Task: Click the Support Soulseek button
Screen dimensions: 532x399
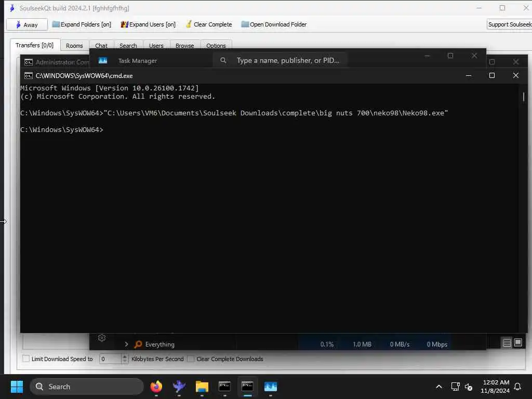Action: (509, 24)
